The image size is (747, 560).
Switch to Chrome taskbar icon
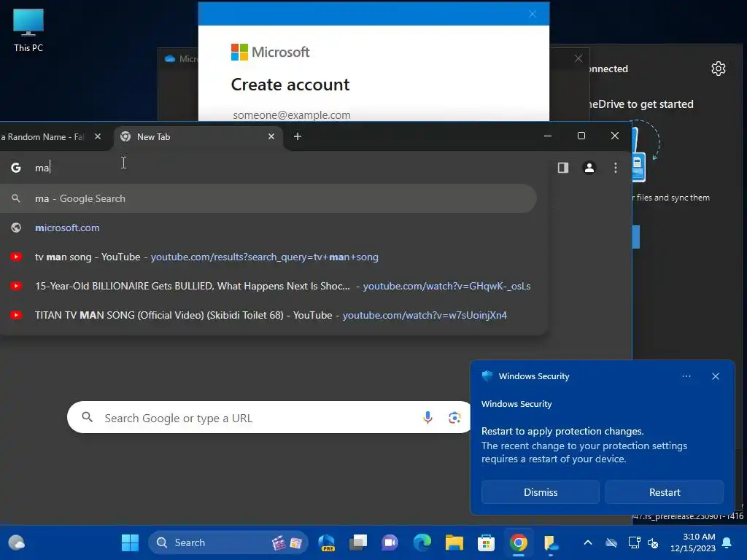[x=519, y=542]
